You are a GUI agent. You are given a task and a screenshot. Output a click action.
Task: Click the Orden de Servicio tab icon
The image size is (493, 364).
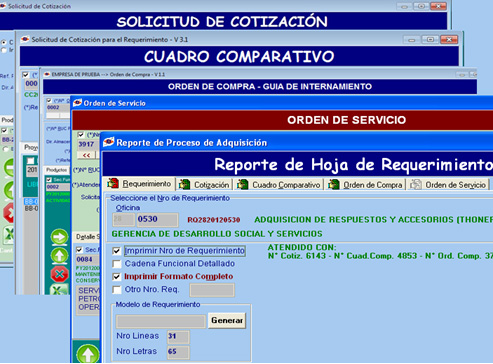[415, 184]
